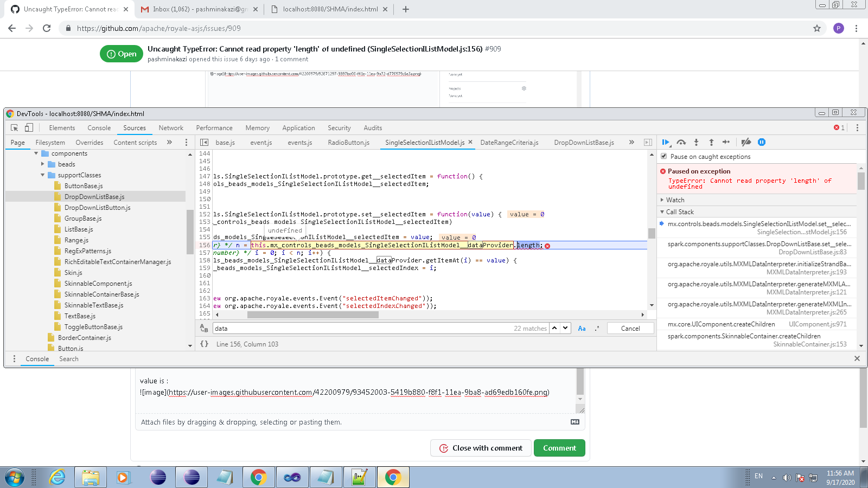Cancel the source search bar
This screenshot has width=868, height=488.
630,329
